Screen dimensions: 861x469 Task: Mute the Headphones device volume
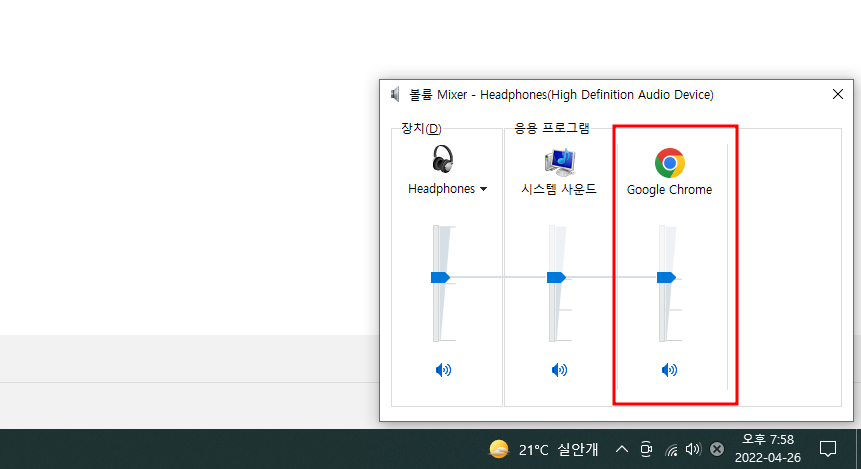click(443, 370)
